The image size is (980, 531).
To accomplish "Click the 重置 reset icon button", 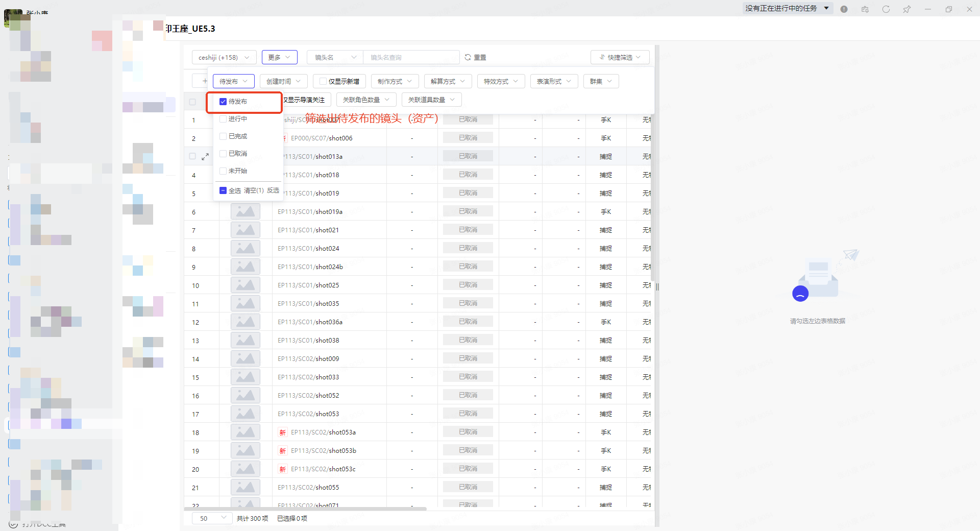I will click(x=475, y=57).
